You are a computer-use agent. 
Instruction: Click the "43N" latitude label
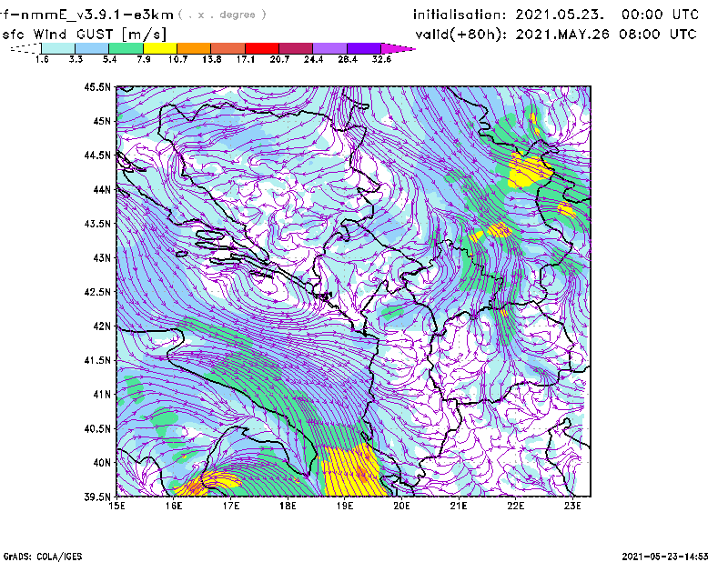tap(102, 257)
